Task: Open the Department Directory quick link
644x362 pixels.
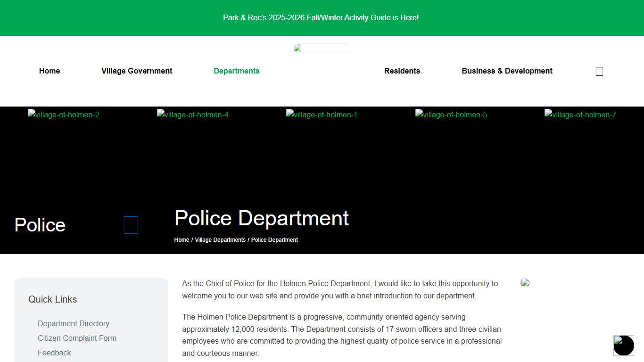Action: coord(74,323)
